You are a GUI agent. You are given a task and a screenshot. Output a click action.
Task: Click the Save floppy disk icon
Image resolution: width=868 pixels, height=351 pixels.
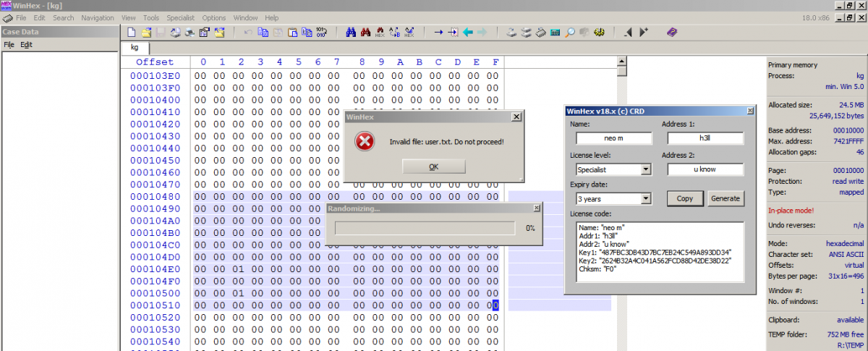(161, 33)
